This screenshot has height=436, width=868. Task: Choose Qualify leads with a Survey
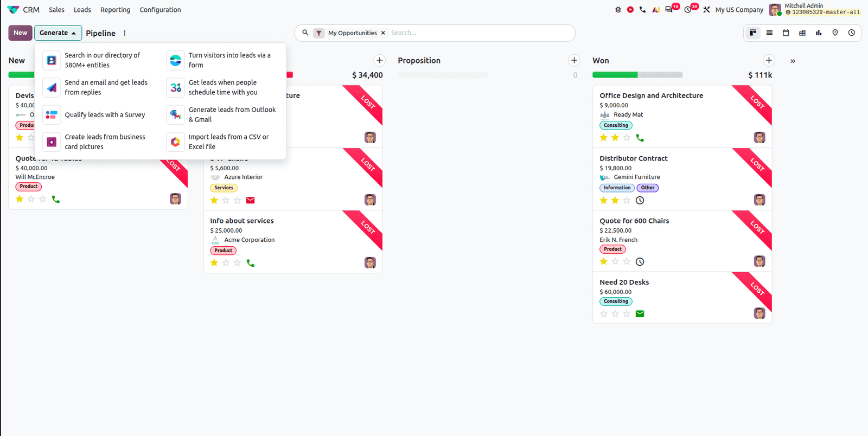[98, 115]
